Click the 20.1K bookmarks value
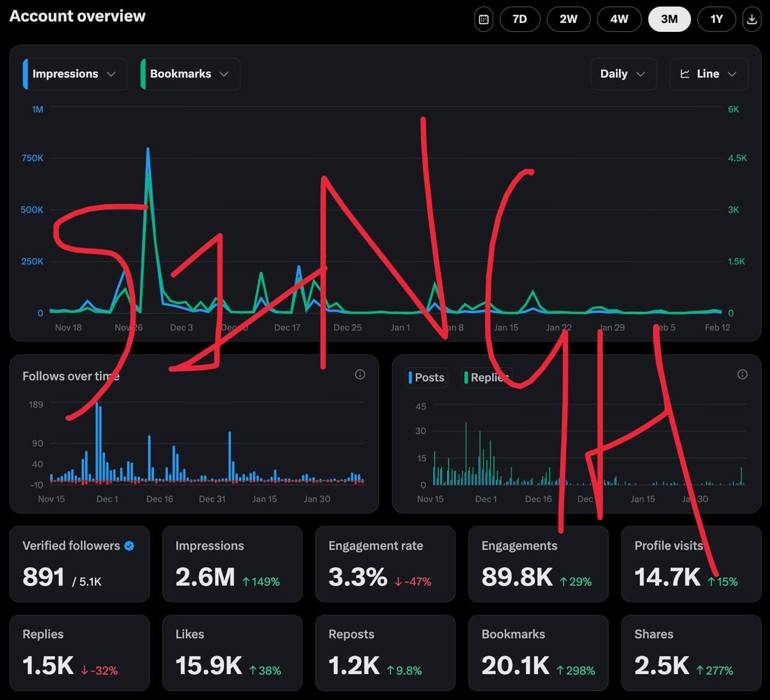 pyautogui.click(x=516, y=666)
